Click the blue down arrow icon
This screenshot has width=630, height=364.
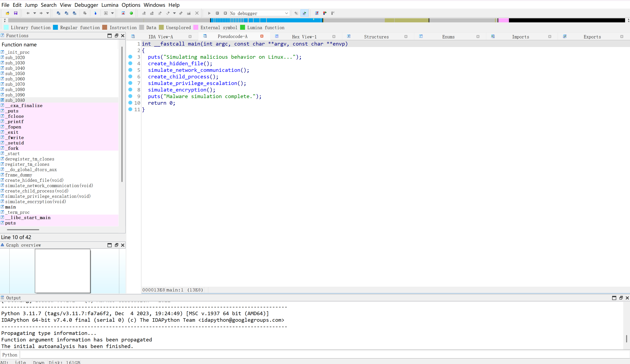coord(95,13)
